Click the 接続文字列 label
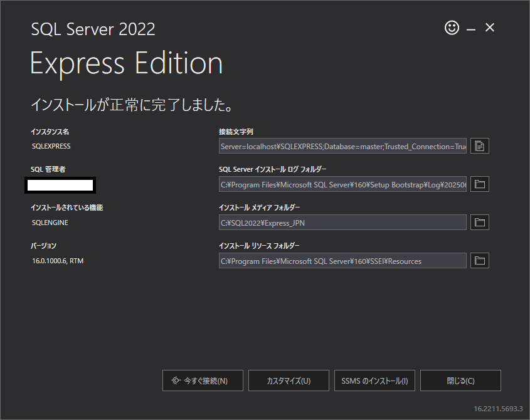This screenshot has width=530, height=420. click(236, 132)
